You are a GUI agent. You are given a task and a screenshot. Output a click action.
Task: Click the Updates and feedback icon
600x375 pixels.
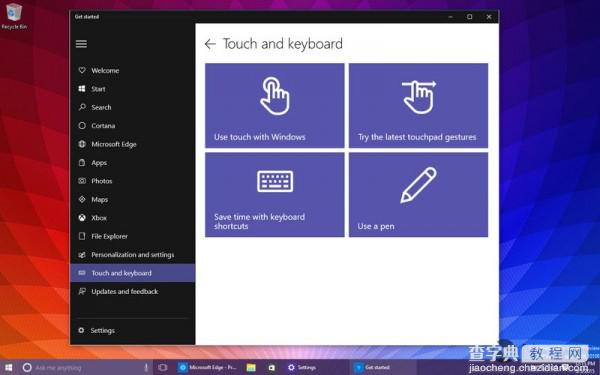click(x=82, y=291)
